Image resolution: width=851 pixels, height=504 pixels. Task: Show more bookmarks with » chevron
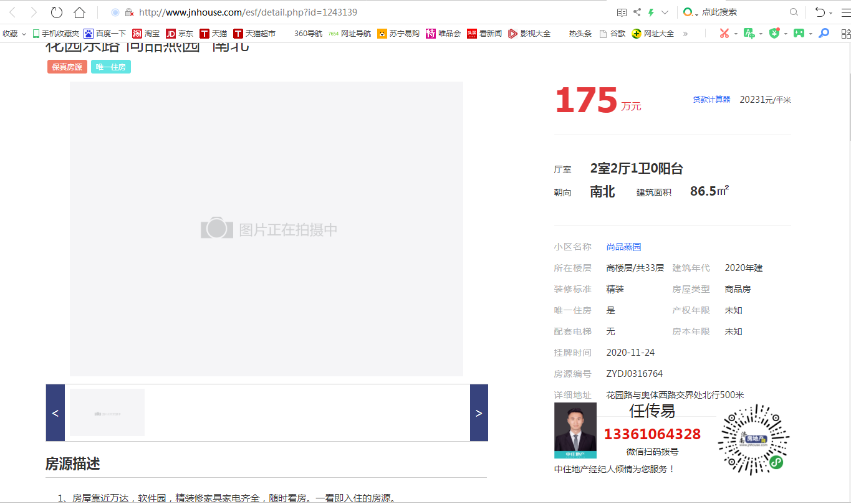[685, 34]
